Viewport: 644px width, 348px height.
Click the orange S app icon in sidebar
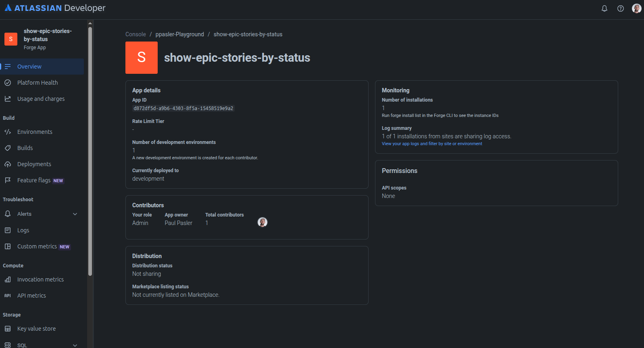[11, 39]
